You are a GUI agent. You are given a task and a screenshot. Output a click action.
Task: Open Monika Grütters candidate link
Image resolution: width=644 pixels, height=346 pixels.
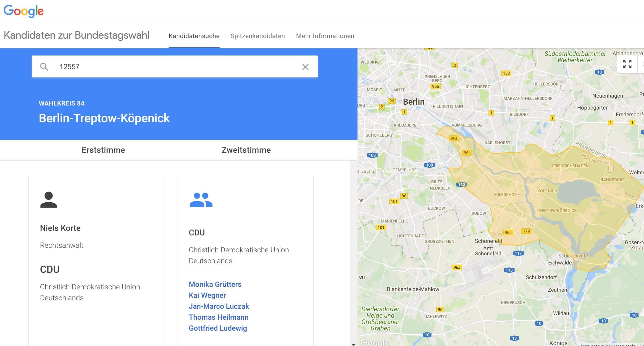pyautogui.click(x=215, y=284)
